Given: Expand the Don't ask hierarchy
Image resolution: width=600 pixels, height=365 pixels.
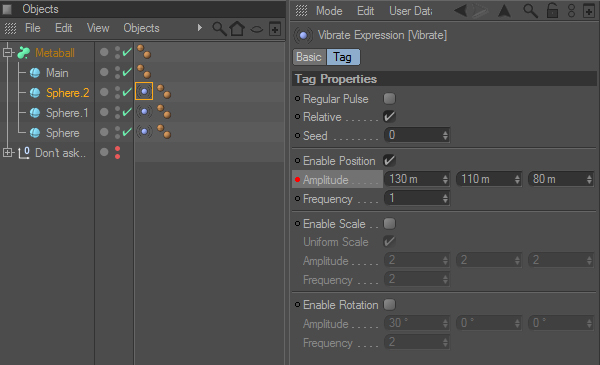Looking at the screenshot, I should coord(8,153).
